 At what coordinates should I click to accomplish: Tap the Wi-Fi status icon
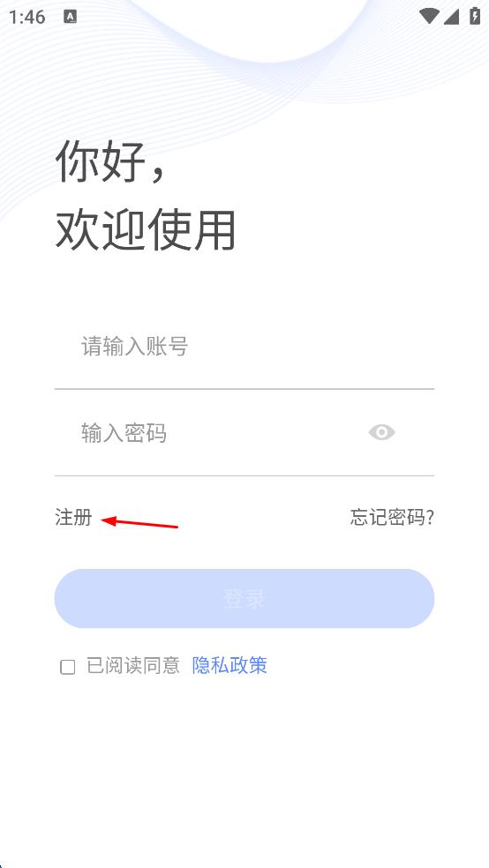[429, 16]
